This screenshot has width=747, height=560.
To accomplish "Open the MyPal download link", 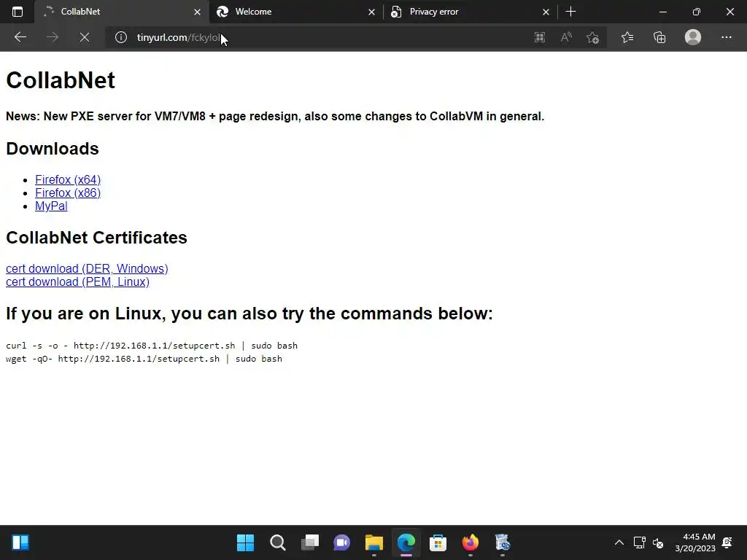I will coord(51,206).
